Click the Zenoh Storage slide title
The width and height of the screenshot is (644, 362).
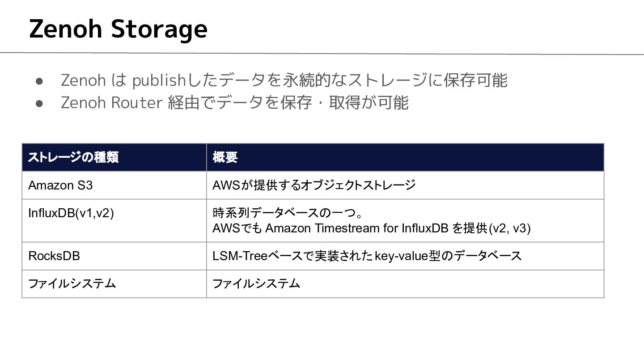pos(118,29)
